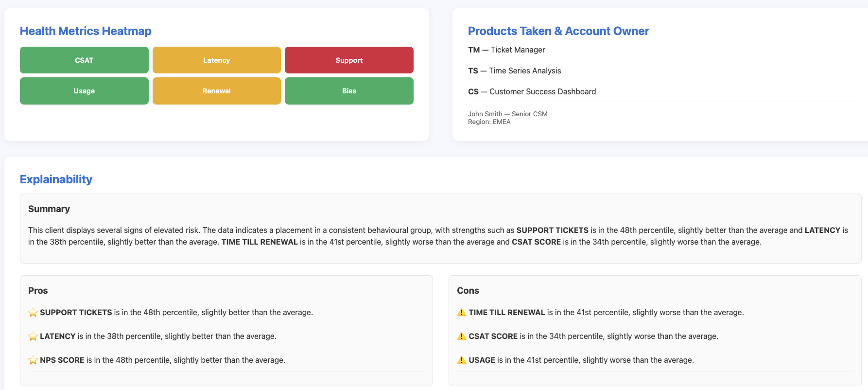The image size is (868, 390).
Task: Select the Renewal heatmap tile
Action: tap(217, 91)
